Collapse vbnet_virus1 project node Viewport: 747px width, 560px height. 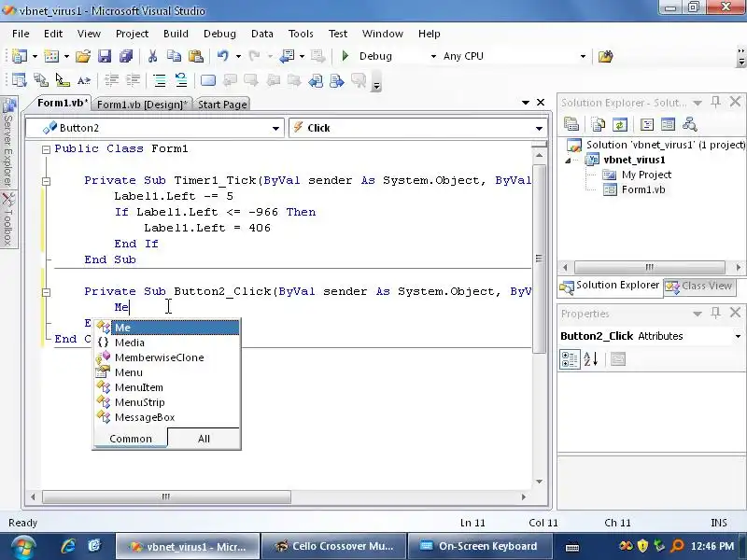pyautogui.click(x=568, y=161)
